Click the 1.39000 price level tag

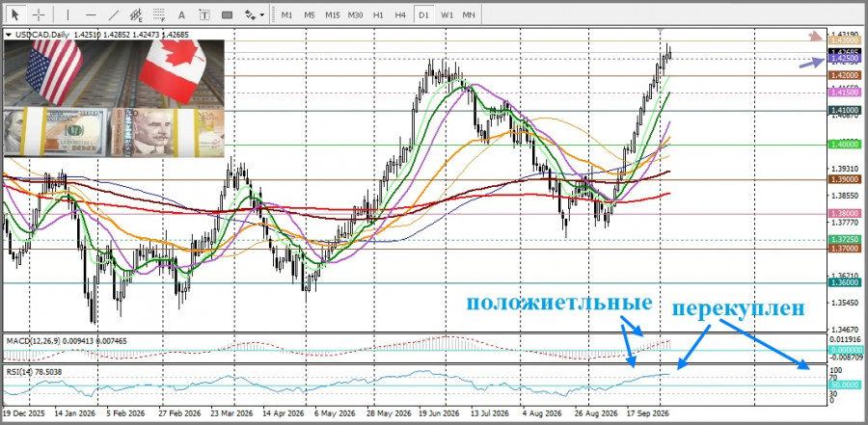point(845,179)
